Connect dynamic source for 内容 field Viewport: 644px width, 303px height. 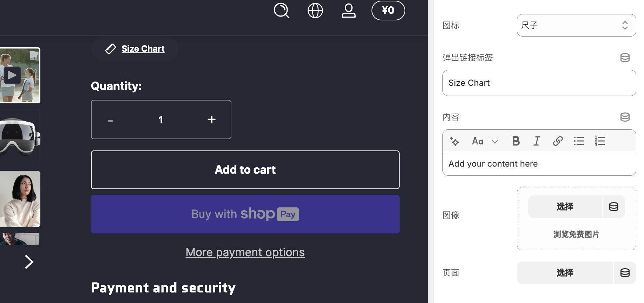coord(625,117)
